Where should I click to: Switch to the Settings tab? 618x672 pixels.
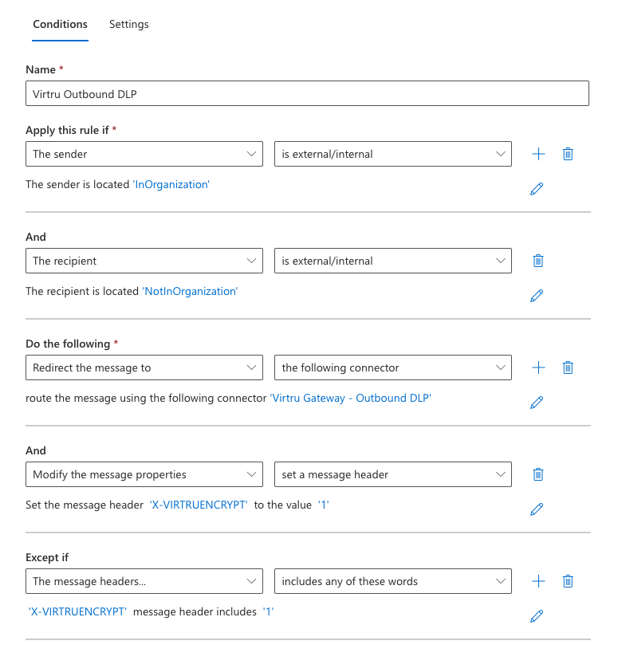pyautogui.click(x=129, y=24)
